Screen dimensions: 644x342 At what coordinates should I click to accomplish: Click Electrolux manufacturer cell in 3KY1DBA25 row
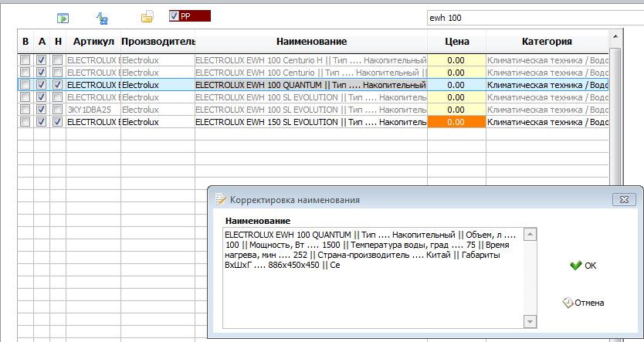158,110
